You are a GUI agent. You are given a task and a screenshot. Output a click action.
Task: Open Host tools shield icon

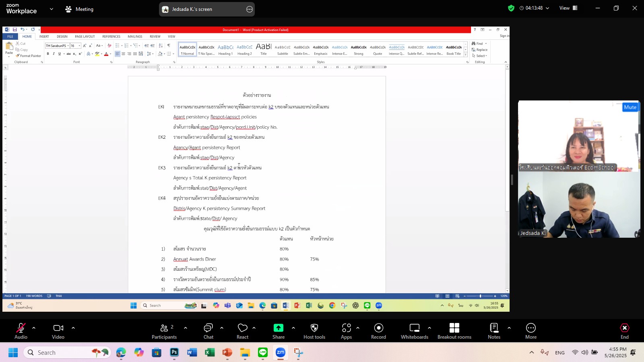click(314, 328)
